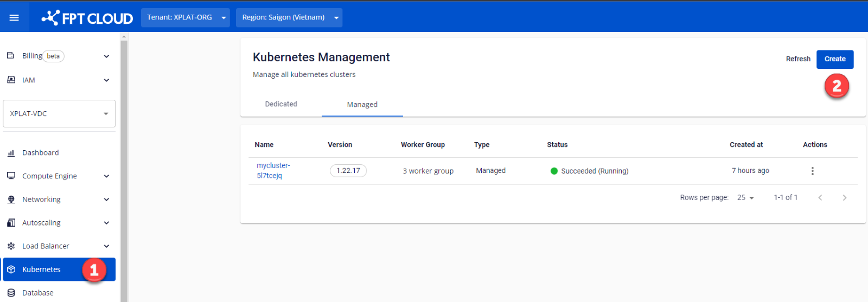This screenshot has width=868, height=302.
Task: Open the hamburger navigation menu
Action: [x=14, y=18]
